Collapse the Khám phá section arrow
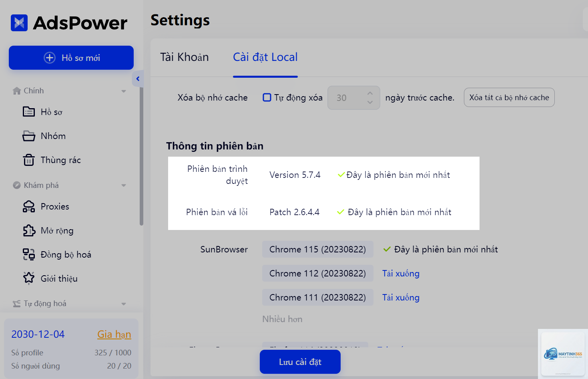 [x=124, y=185]
